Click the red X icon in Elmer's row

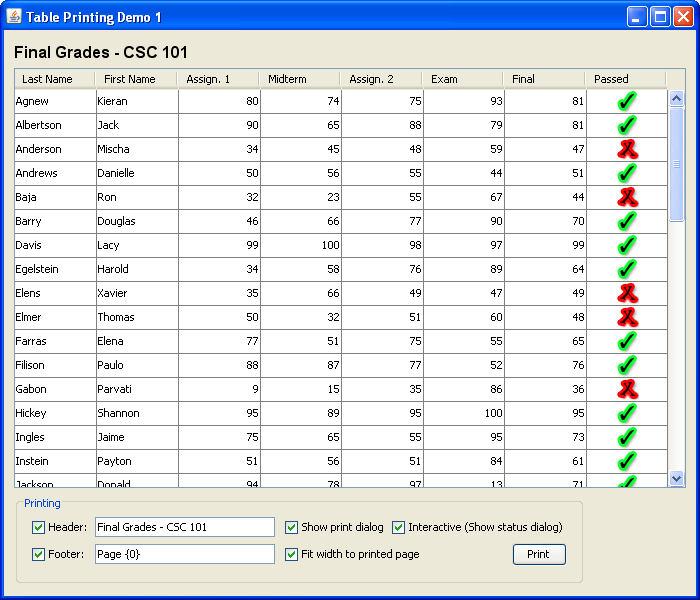(627, 317)
